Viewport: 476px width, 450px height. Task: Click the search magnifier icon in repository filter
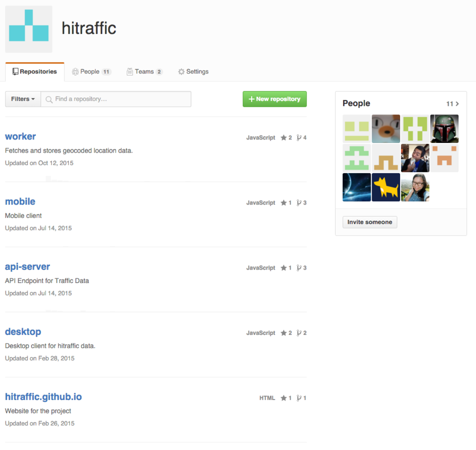[x=48, y=99]
